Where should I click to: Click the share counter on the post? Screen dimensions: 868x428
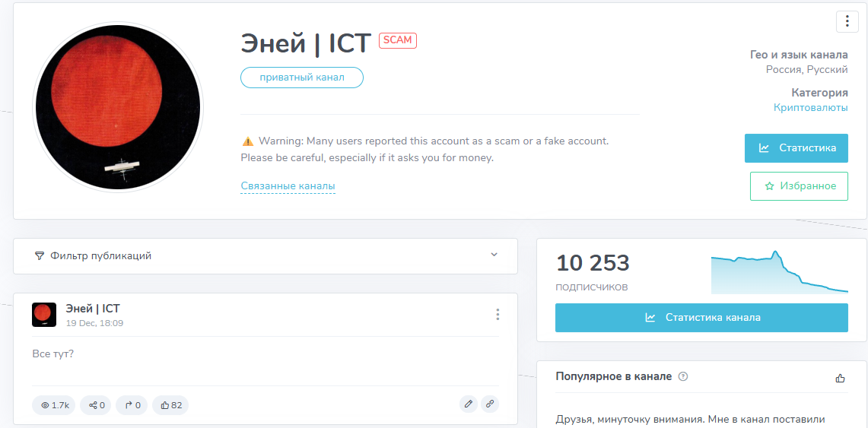click(x=97, y=405)
